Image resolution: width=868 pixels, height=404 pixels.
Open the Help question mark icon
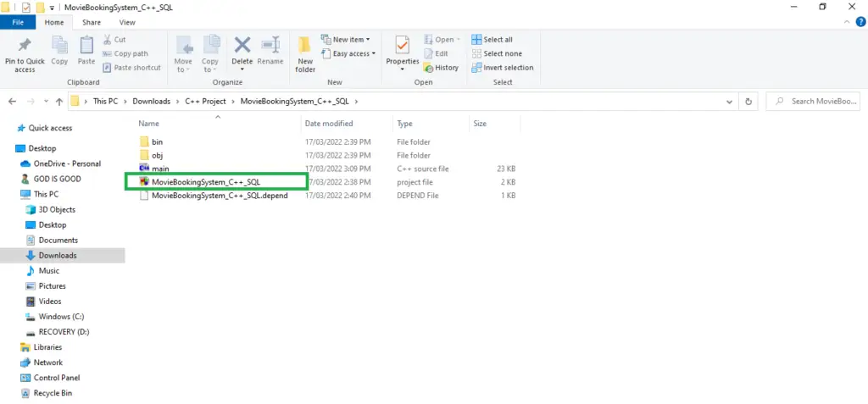click(860, 22)
